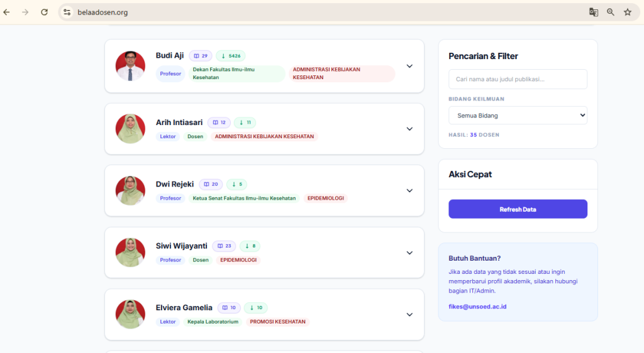Open the Semua Bidang dropdown

pyautogui.click(x=518, y=116)
